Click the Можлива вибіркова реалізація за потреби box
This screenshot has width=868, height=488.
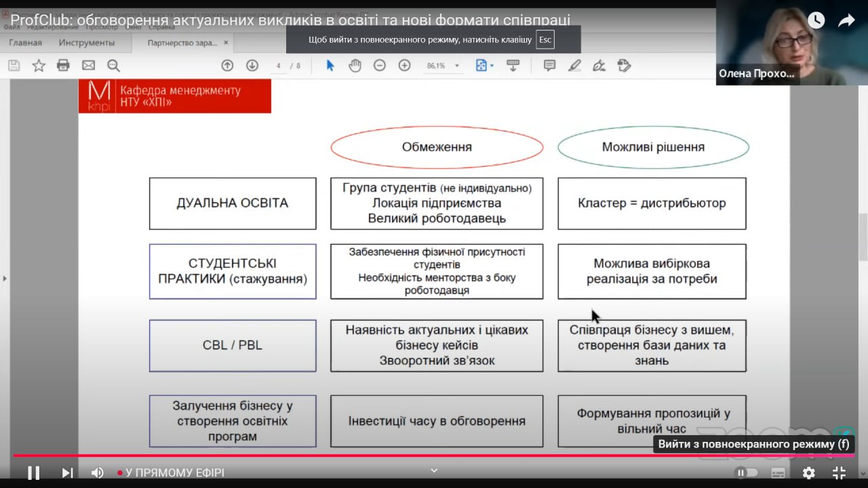pyautogui.click(x=652, y=271)
